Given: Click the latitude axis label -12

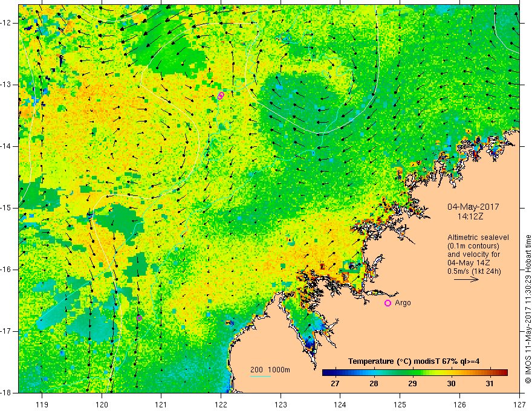Looking at the screenshot, I should (6, 23).
